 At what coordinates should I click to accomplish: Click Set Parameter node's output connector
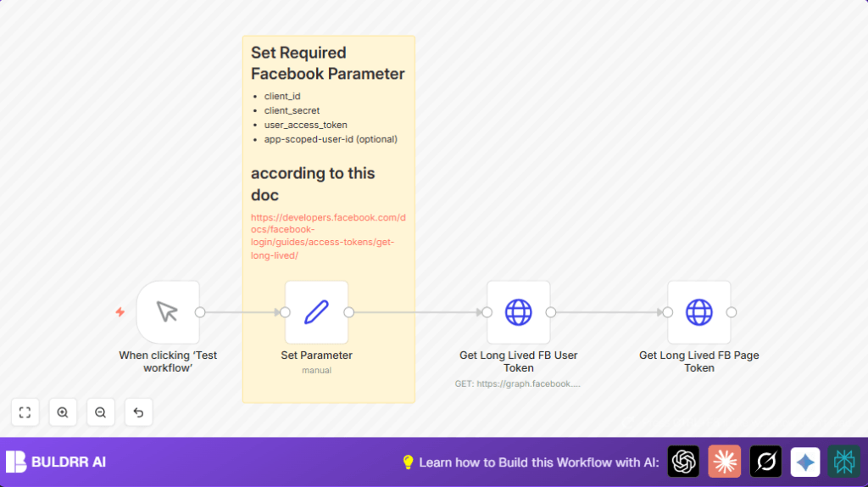[x=348, y=312]
